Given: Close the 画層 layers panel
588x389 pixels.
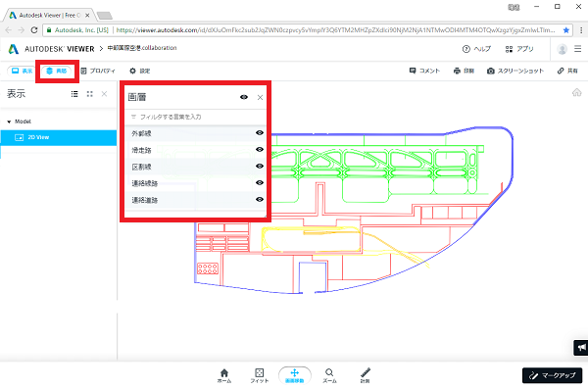Looking at the screenshot, I should coord(260,98).
